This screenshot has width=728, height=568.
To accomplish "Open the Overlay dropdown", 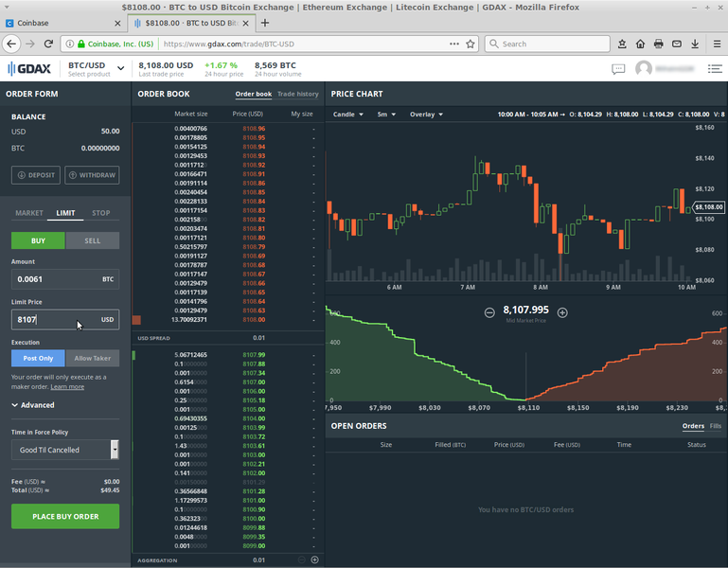I will [426, 115].
